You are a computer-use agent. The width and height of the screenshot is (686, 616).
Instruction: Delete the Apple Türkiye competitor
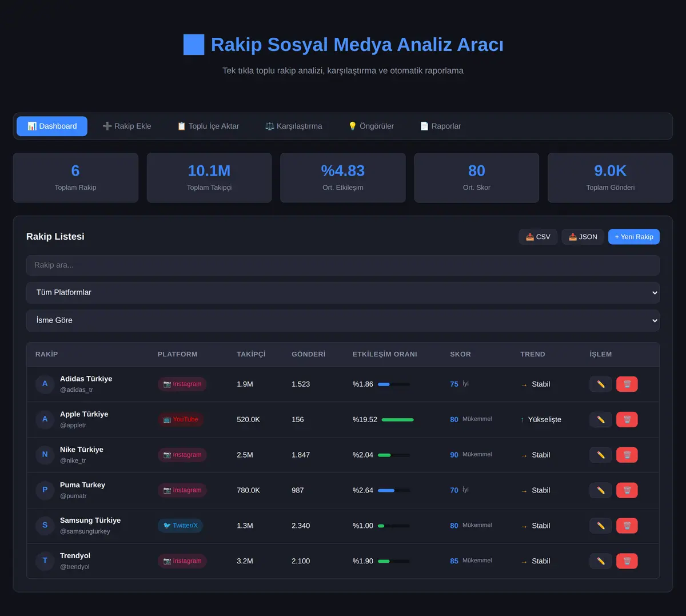pos(627,420)
